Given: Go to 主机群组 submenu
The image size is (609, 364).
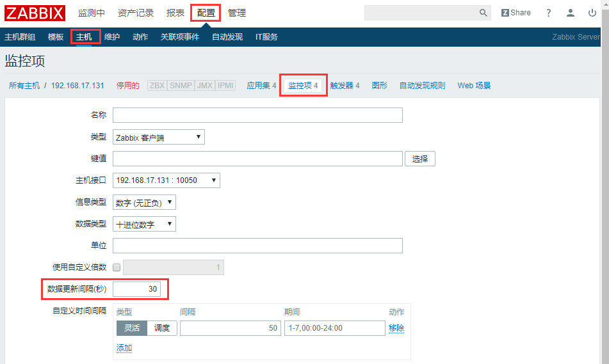Looking at the screenshot, I should coord(20,37).
